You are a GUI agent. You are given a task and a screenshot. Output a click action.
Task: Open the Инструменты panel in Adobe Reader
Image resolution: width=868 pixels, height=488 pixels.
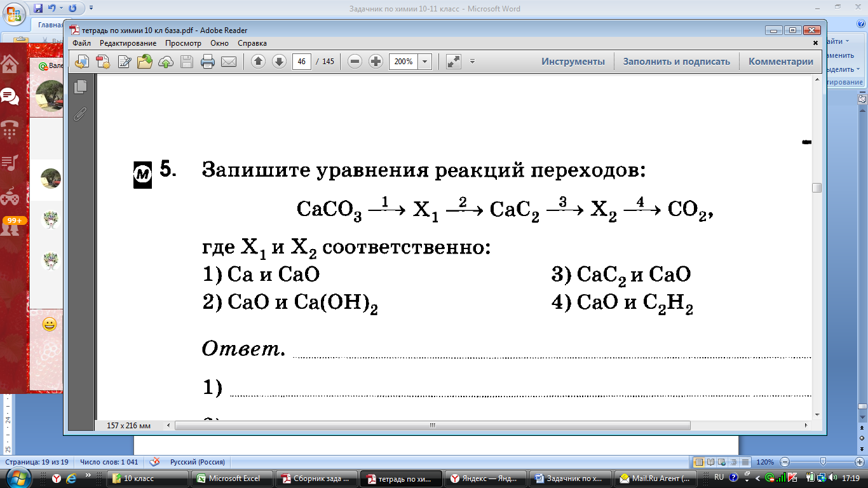coord(573,62)
